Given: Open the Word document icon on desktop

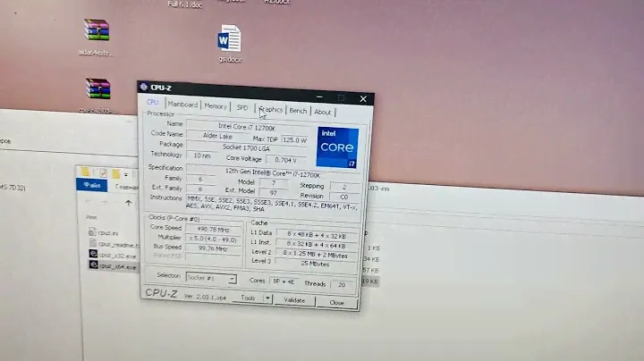Looking at the screenshot, I should pos(230,41).
